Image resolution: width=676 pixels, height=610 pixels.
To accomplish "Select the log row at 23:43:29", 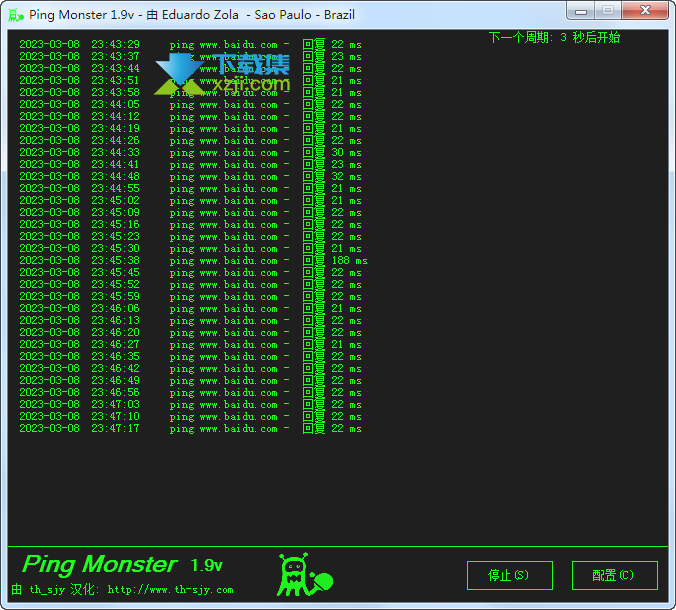I will tap(190, 44).
